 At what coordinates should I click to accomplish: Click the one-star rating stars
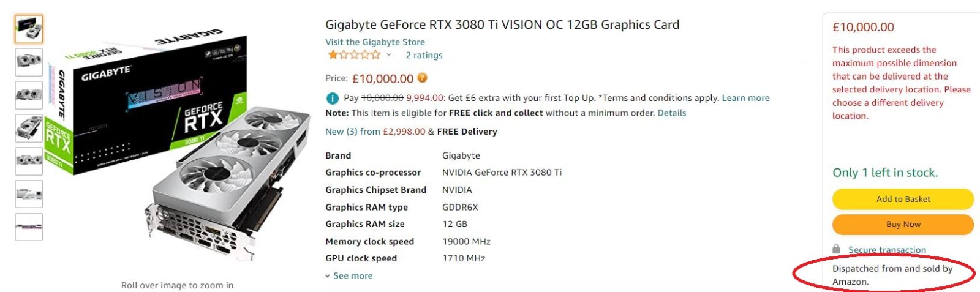(x=354, y=54)
